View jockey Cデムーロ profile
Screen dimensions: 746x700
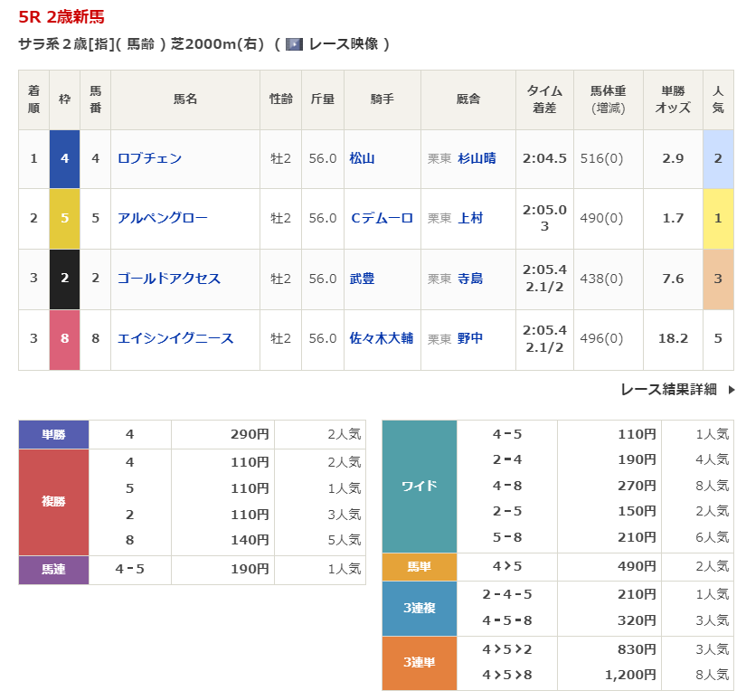click(381, 218)
